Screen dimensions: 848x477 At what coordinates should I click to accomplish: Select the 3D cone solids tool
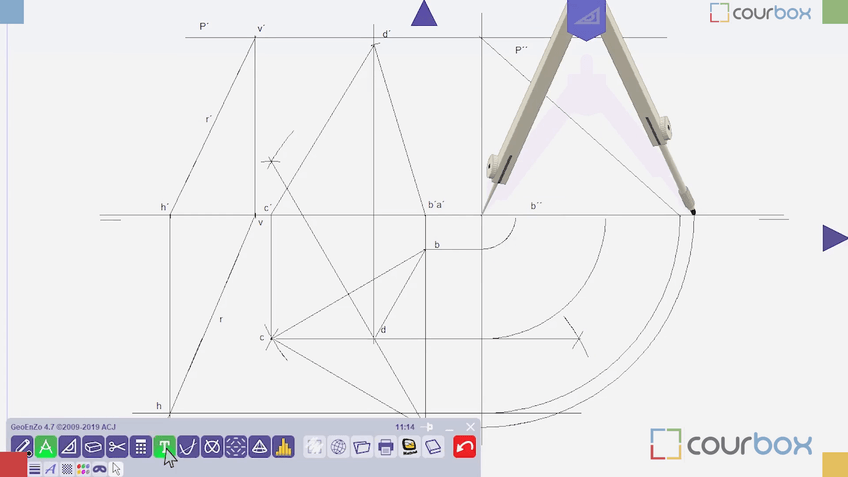pyautogui.click(x=260, y=447)
